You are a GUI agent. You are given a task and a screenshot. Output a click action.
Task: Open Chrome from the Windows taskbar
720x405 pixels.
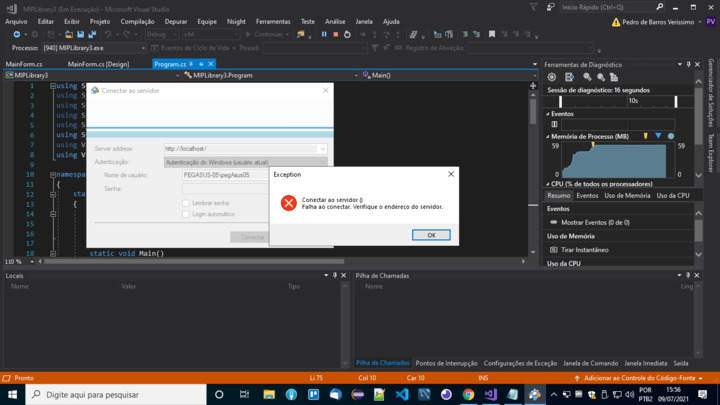[x=468, y=394]
